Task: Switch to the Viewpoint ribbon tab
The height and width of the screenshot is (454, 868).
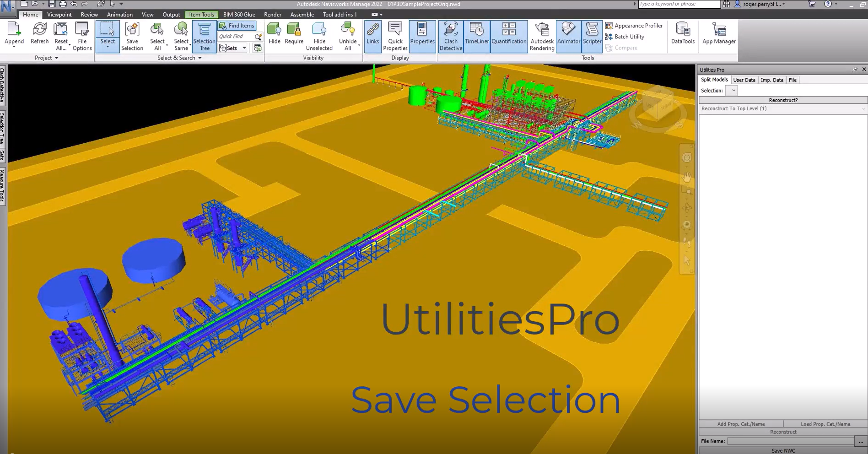Action: [59, 15]
